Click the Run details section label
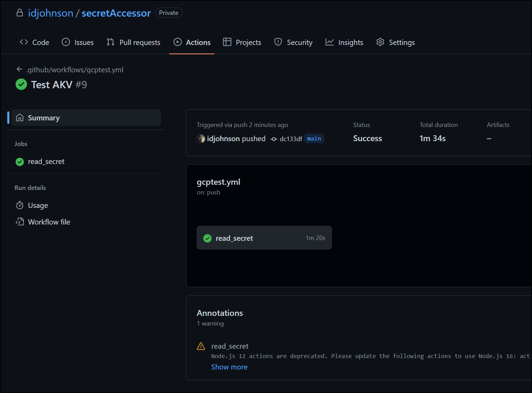This screenshot has height=393, width=532. [x=30, y=188]
